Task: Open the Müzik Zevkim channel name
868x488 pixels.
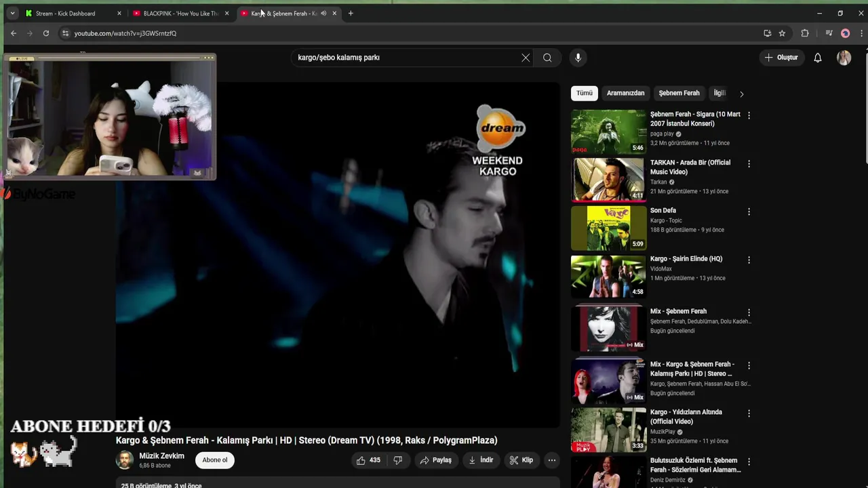Action: (x=161, y=456)
